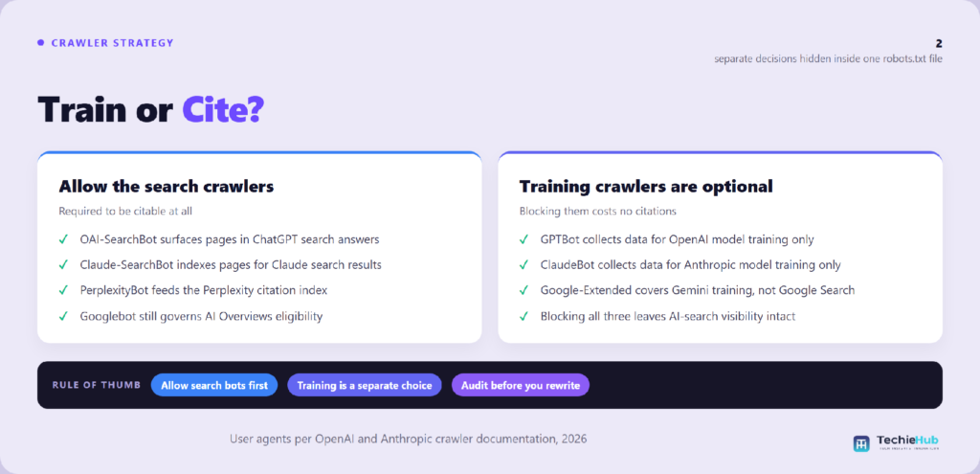980x474 pixels.
Task: Click the purple dot before CRAWLER STRATEGY
Action: 40,43
